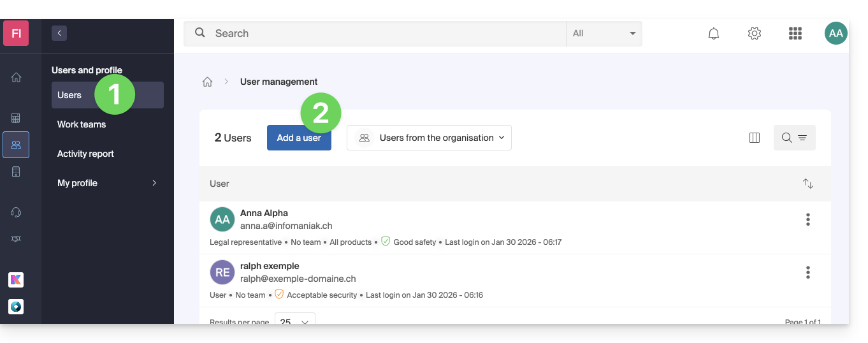The height and width of the screenshot is (343, 868).
Task: Click the sort arrows in User column header
Action: pos(807,184)
